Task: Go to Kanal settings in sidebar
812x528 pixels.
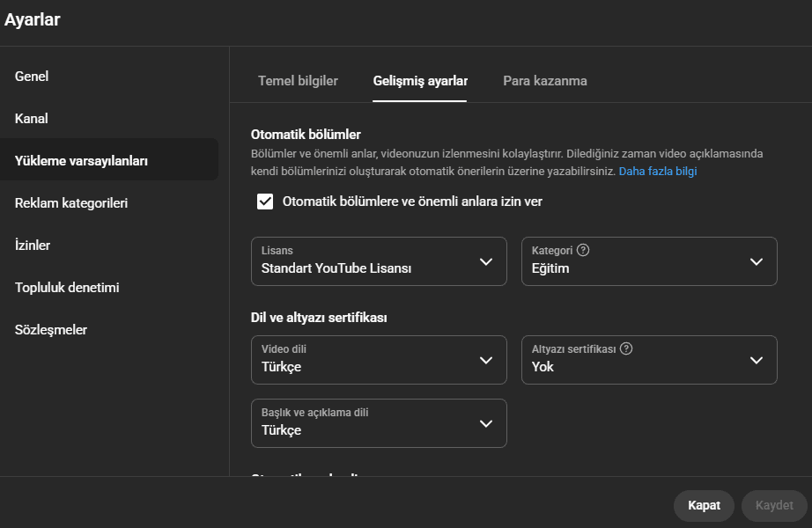Action: [x=32, y=119]
